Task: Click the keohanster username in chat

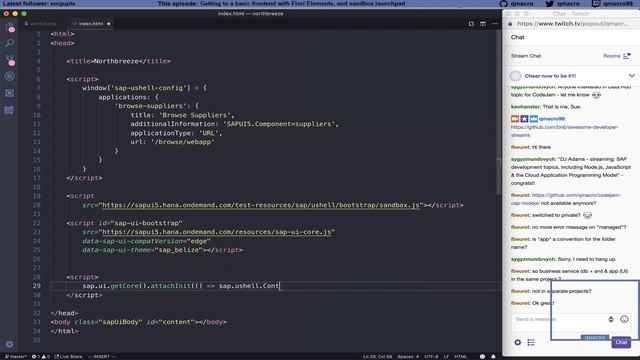Action: pos(526,107)
